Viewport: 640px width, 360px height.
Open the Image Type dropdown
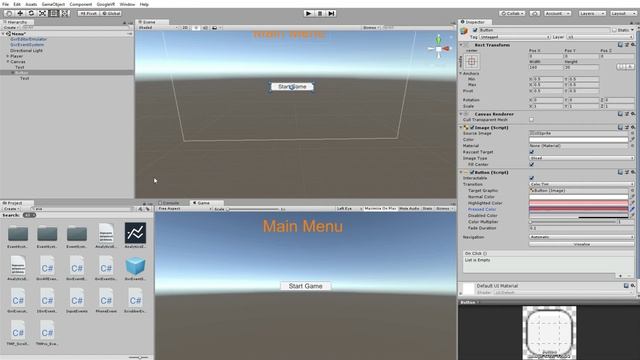click(x=582, y=158)
